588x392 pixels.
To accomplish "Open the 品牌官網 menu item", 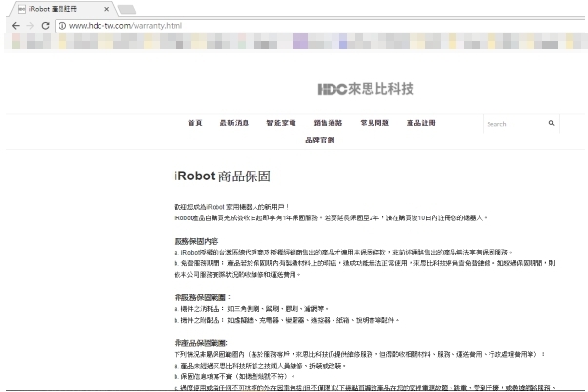I will pyautogui.click(x=320, y=140).
